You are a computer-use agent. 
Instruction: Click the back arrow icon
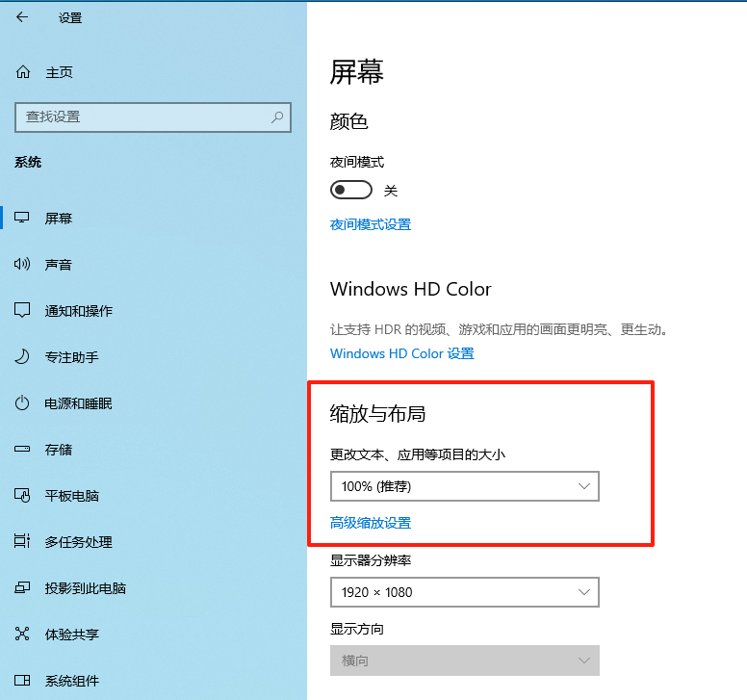[22, 17]
